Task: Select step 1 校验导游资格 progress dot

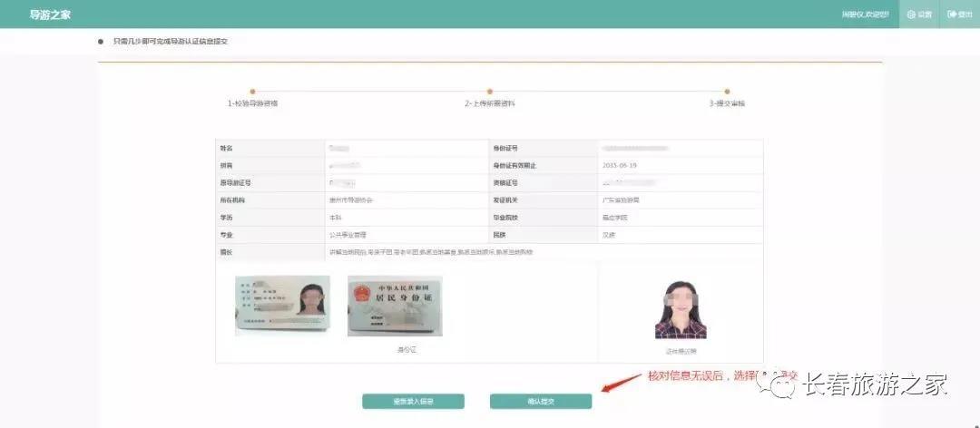Action: 252,92
